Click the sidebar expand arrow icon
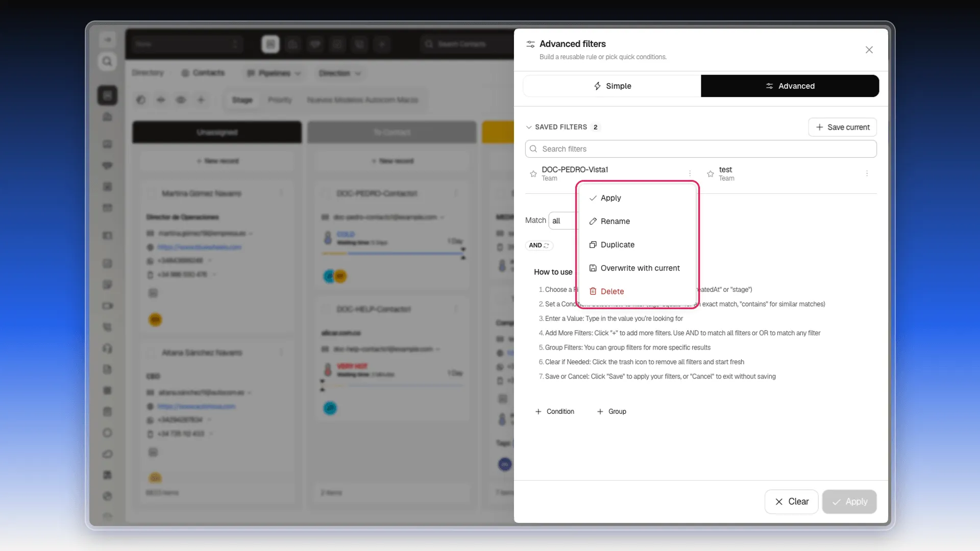980x551 pixels. coord(107,40)
